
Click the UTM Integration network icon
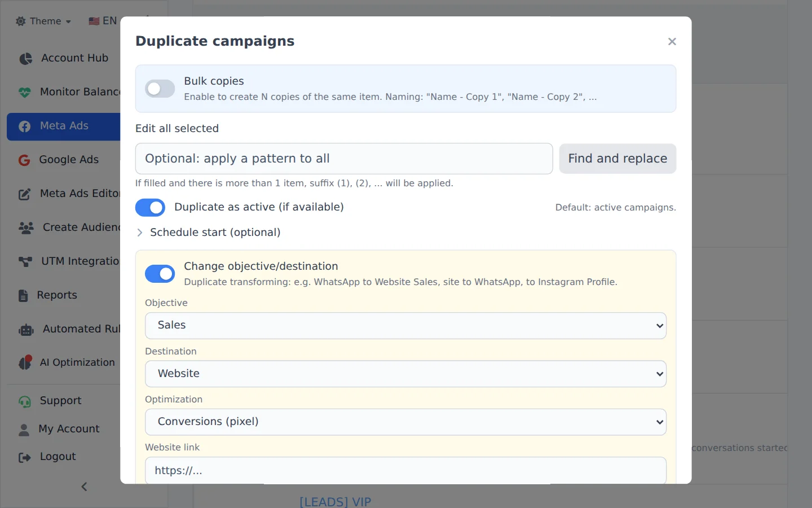coord(25,261)
